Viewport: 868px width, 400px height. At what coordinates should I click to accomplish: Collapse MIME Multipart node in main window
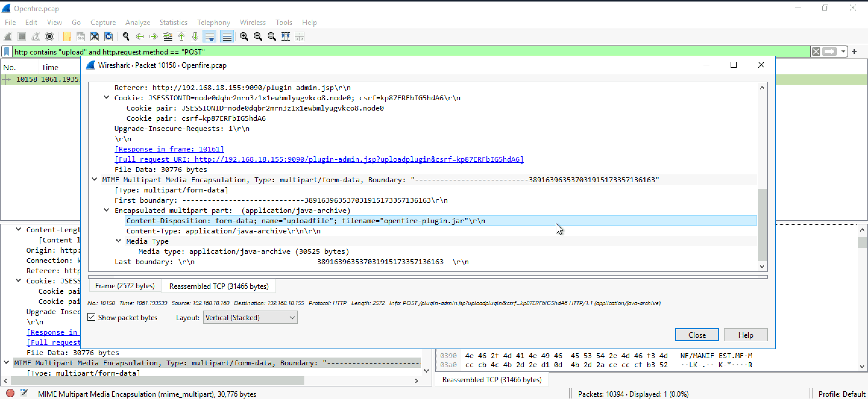6,362
